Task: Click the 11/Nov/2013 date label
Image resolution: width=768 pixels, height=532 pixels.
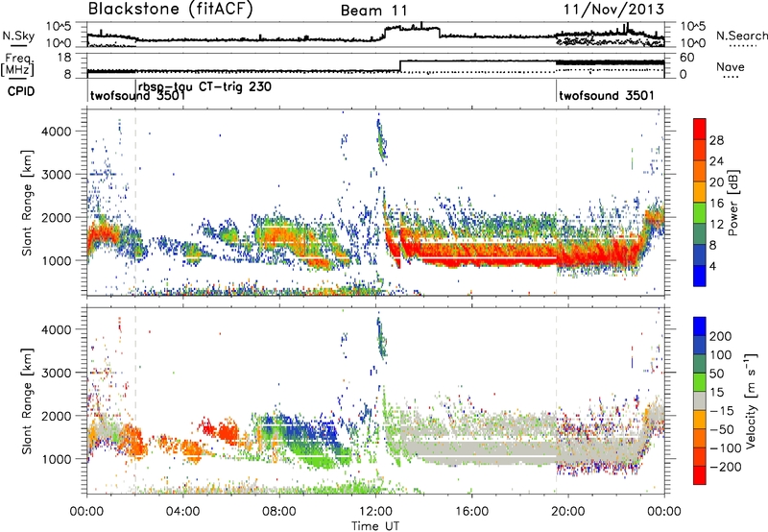Action: [613, 10]
